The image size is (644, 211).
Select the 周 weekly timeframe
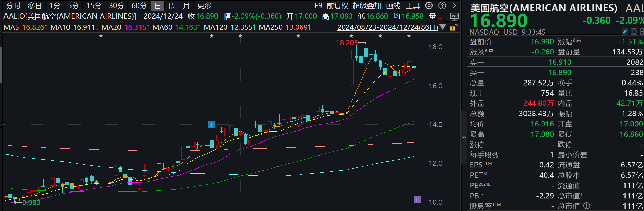tap(172, 6)
